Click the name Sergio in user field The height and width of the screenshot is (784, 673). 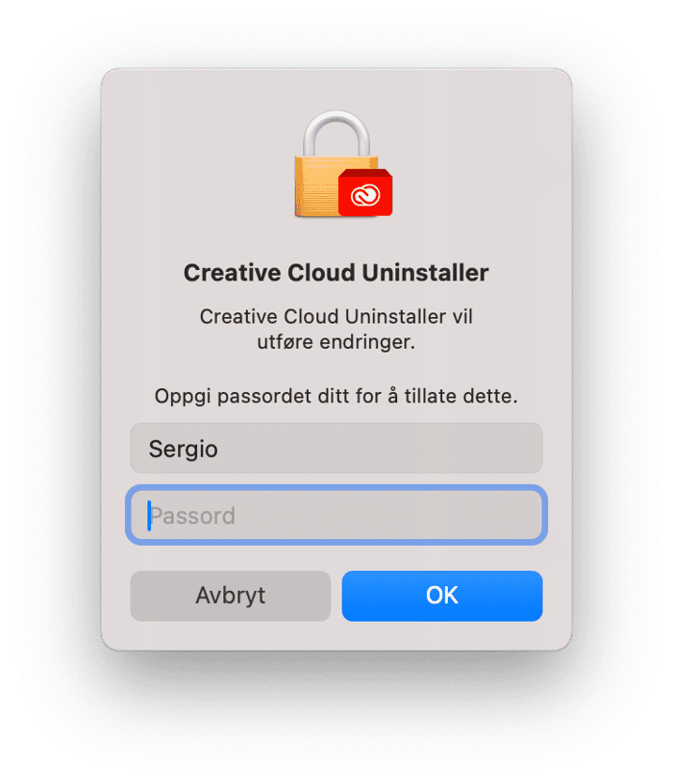[x=183, y=449]
